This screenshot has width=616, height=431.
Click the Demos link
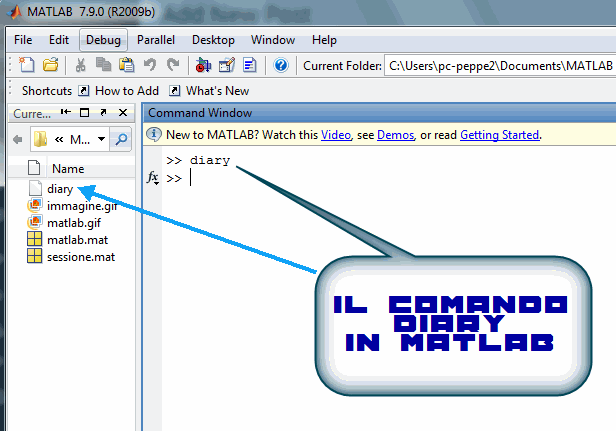pyautogui.click(x=396, y=135)
